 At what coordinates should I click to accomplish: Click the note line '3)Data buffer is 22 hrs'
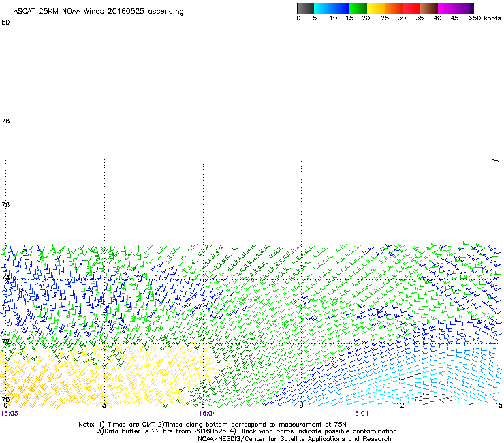coord(247,431)
